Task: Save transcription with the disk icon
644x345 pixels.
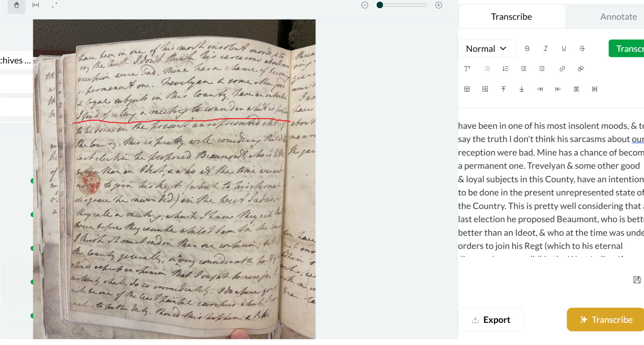Action: [637, 280]
